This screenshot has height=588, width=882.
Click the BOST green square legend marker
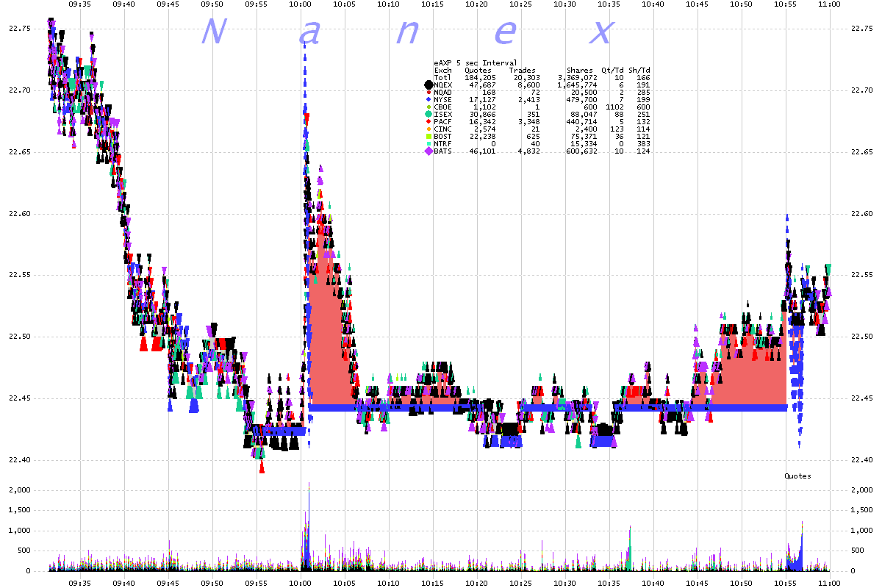pyautogui.click(x=428, y=136)
